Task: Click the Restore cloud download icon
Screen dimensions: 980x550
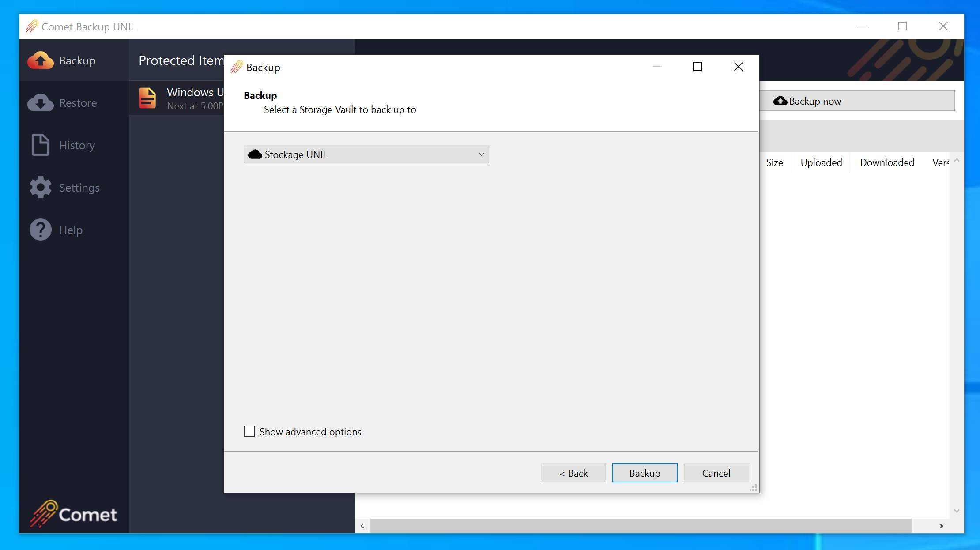Action: pyautogui.click(x=41, y=103)
